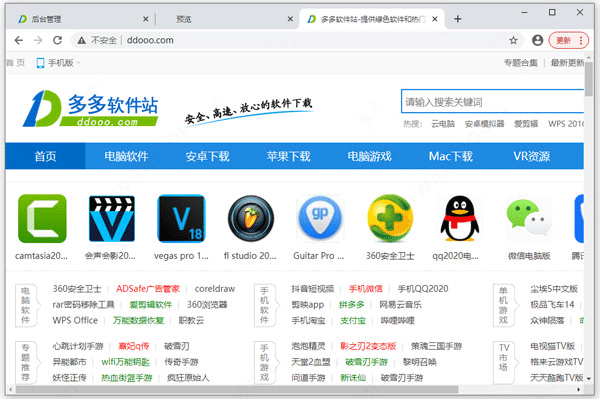The height and width of the screenshot is (399, 600).
Task: Open the 手机QQ2020 link
Action: pos(423,289)
